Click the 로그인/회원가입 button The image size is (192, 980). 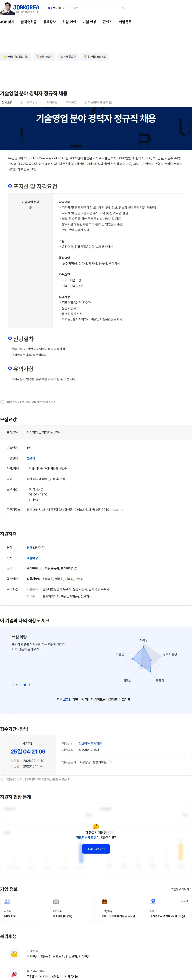click(x=96, y=848)
